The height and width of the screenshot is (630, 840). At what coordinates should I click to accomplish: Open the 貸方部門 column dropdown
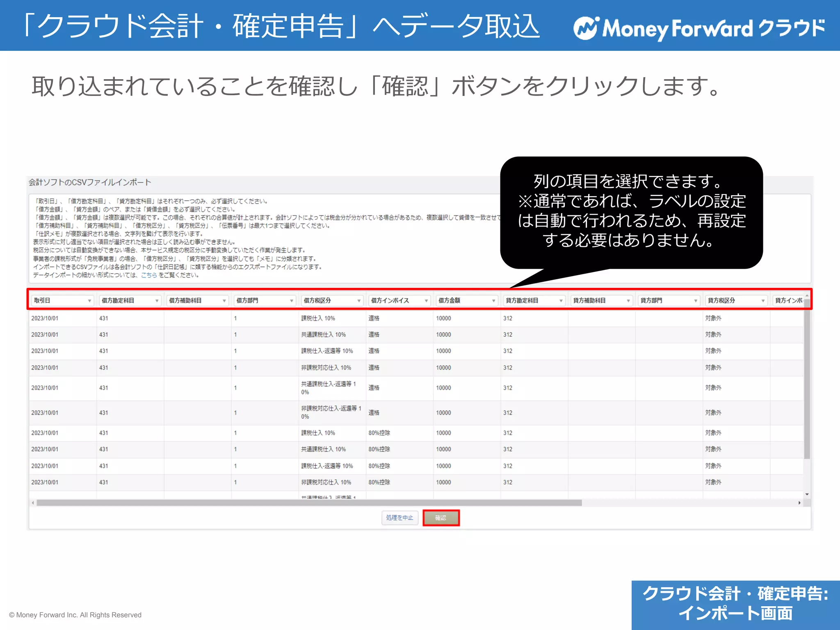(x=669, y=301)
